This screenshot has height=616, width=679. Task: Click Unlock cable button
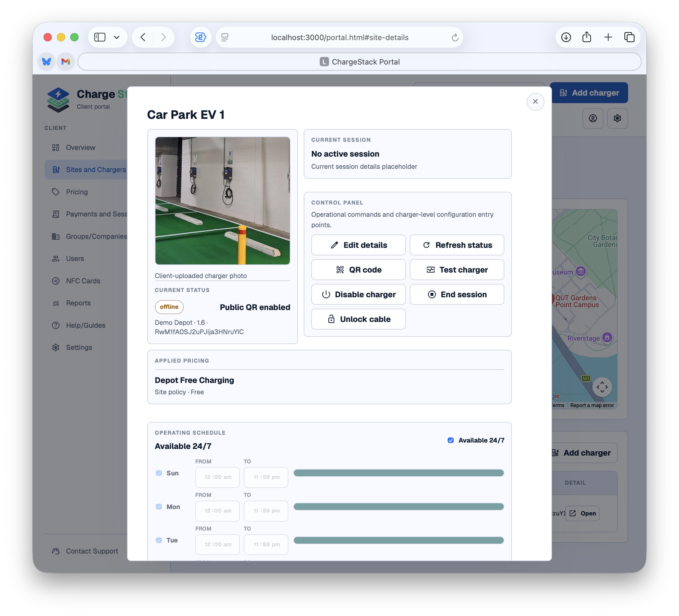[358, 319]
